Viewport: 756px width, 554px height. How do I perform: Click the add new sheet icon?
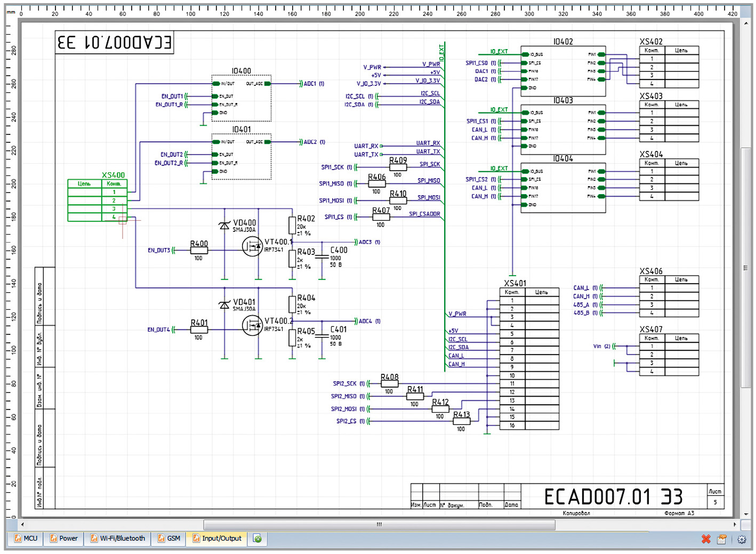coord(257,539)
